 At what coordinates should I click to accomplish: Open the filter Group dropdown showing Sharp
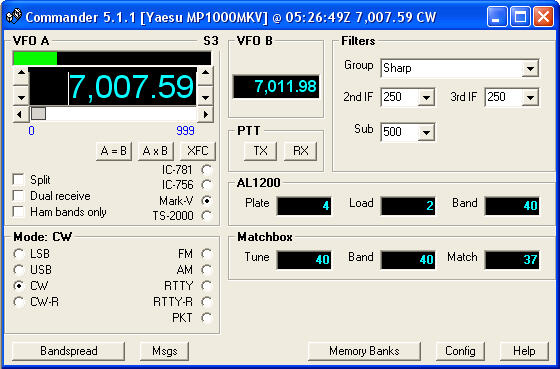point(460,68)
